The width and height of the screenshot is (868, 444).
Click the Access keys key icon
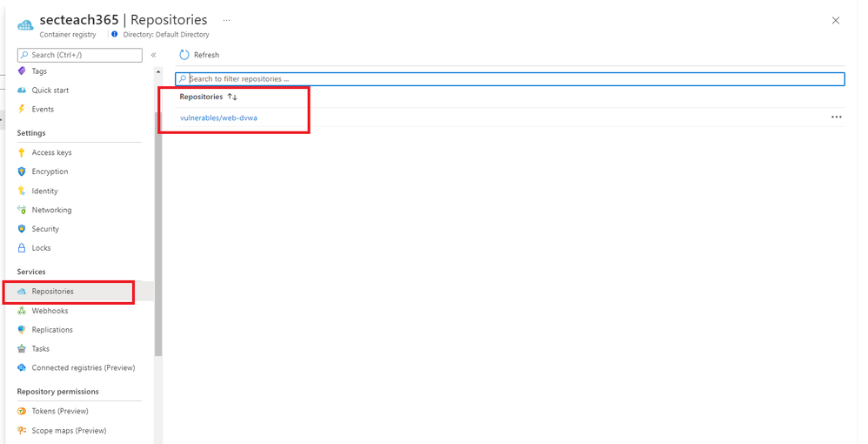coord(22,152)
